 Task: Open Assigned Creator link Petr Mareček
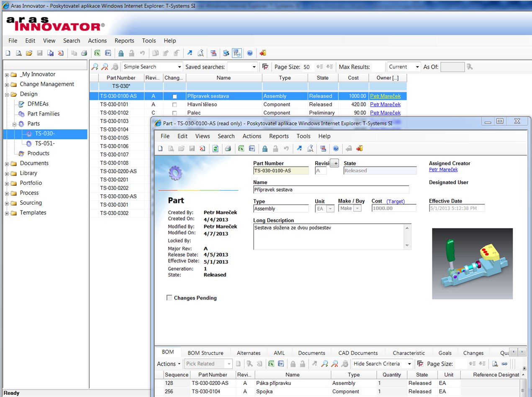443,169
